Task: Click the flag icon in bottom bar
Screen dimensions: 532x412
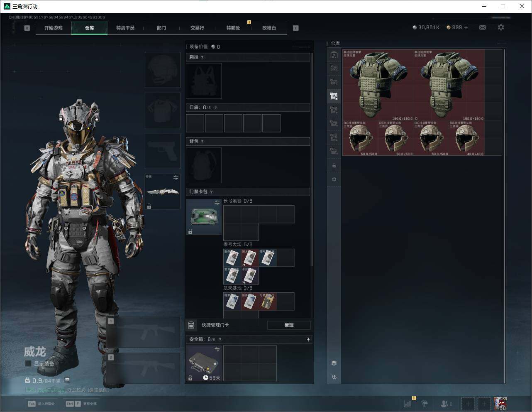Action: 425,403
